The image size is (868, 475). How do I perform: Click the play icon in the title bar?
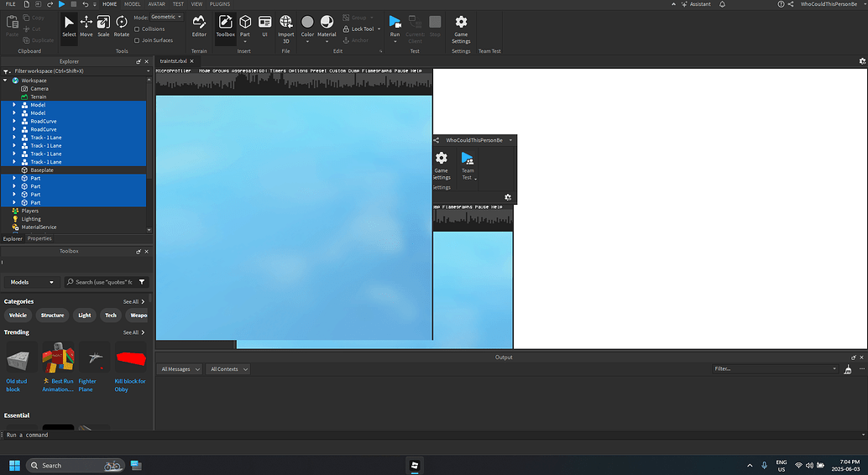61,4
